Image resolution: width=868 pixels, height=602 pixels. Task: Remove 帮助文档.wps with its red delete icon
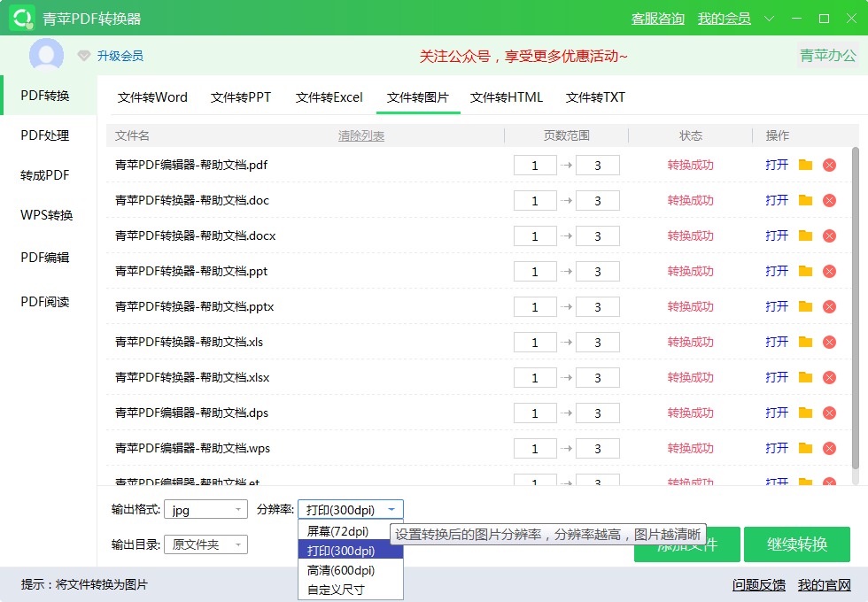[x=829, y=448]
